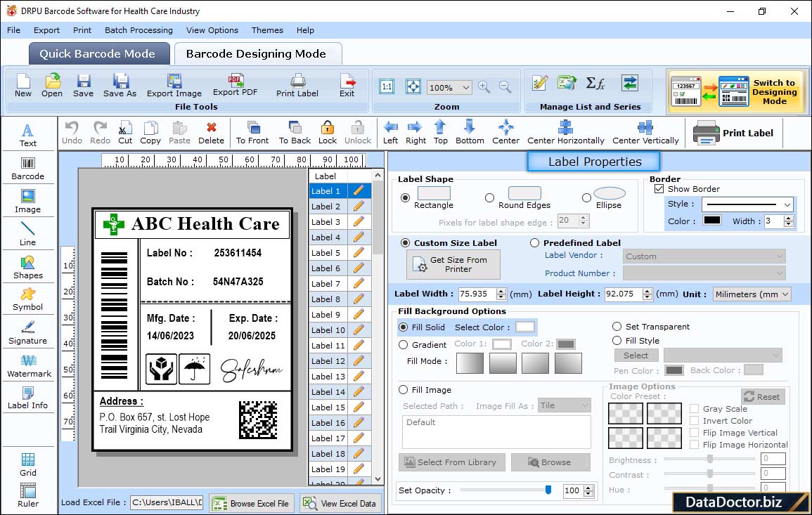Click the 1:1 actual size zoom icon

387,86
